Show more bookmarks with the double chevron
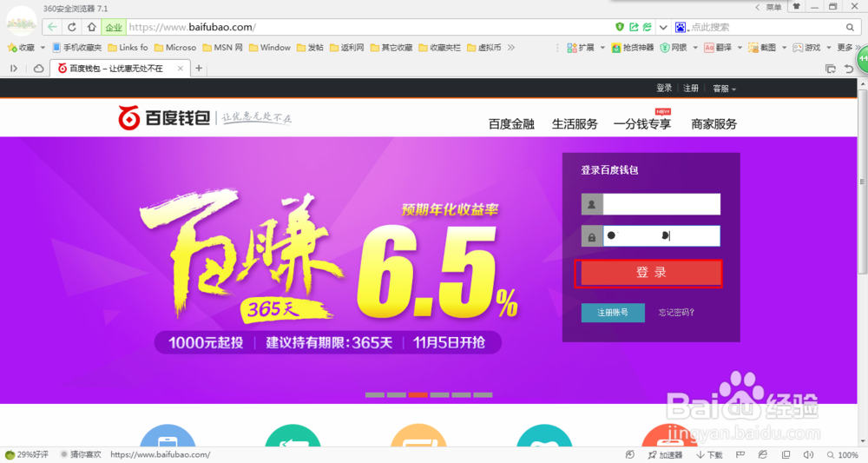 [x=511, y=48]
